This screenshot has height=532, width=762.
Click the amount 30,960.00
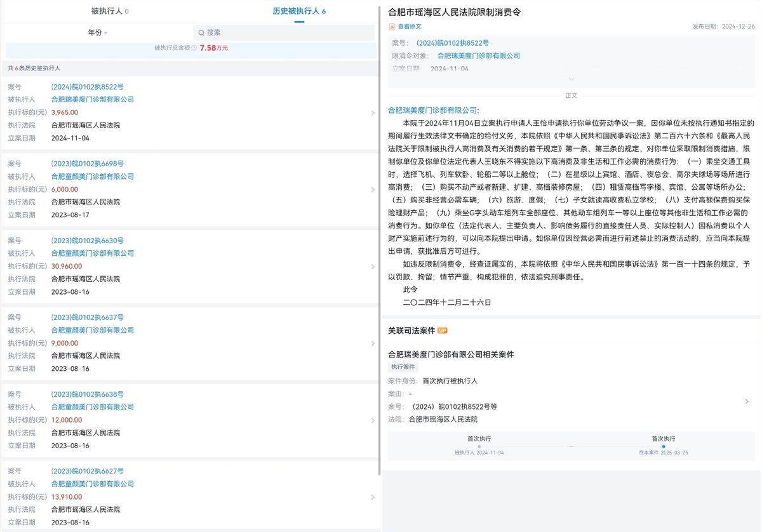point(66,266)
